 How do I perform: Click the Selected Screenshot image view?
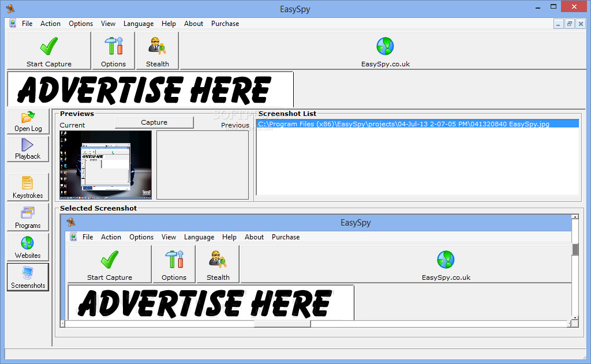click(316, 267)
